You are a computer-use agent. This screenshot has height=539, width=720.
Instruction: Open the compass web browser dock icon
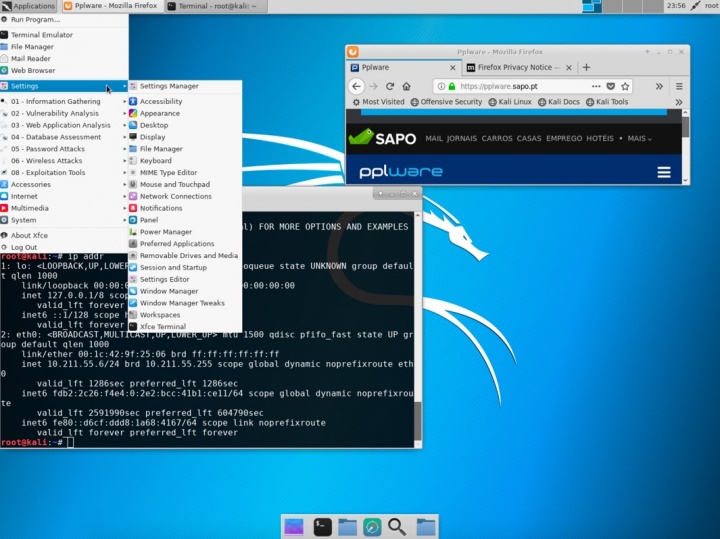click(372, 526)
